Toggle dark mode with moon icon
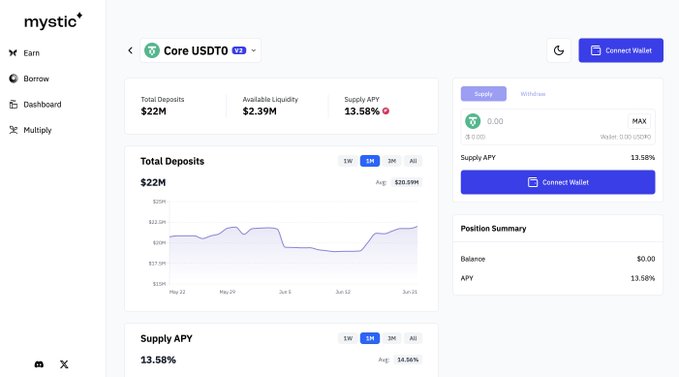Screen dimensions: 679x377 click(x=559, y=51)
